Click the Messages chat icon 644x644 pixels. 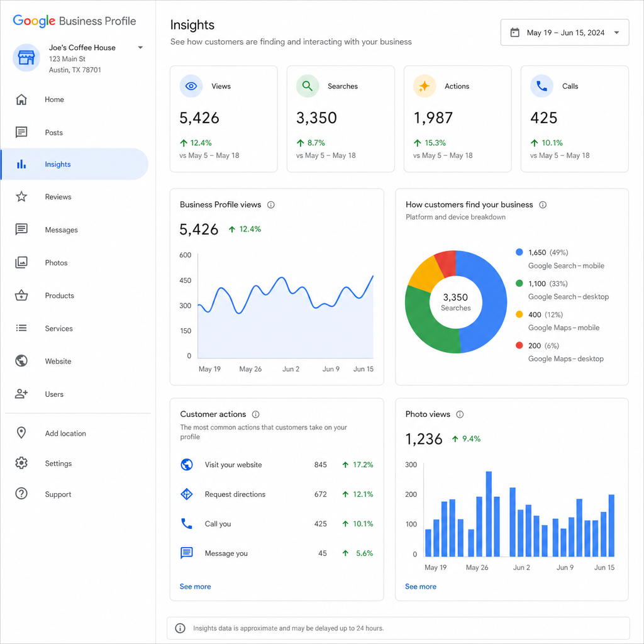[x=21, y=229]
